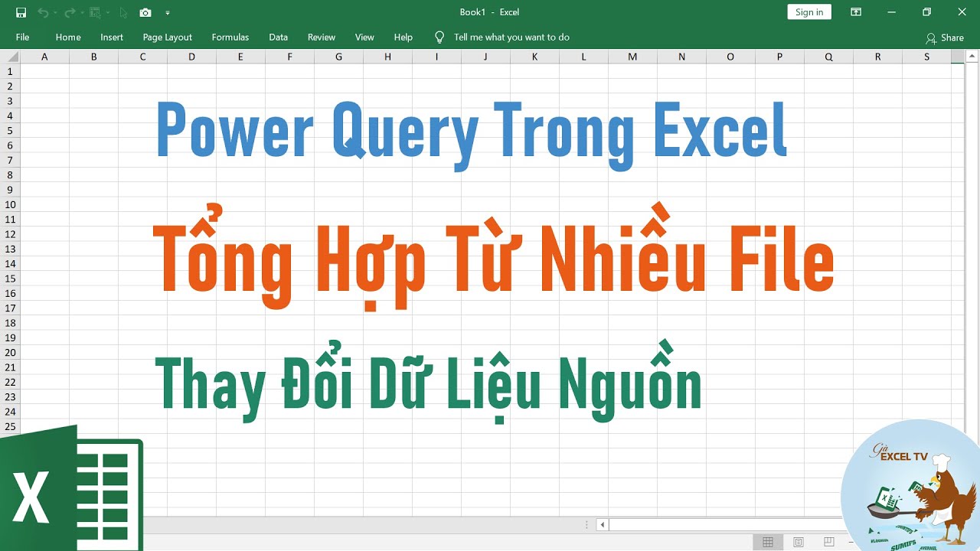Screen dimensions: 980x551
Task: Open the Undo history dropdown arrow
Action: pos(54,12)
